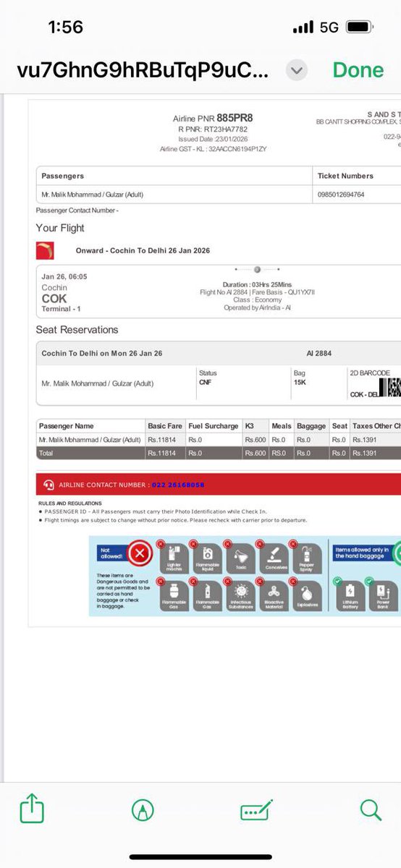401x868 pixels.
Task: Click the Power Bank allowed icon
Action: click(x=384, y=597)
